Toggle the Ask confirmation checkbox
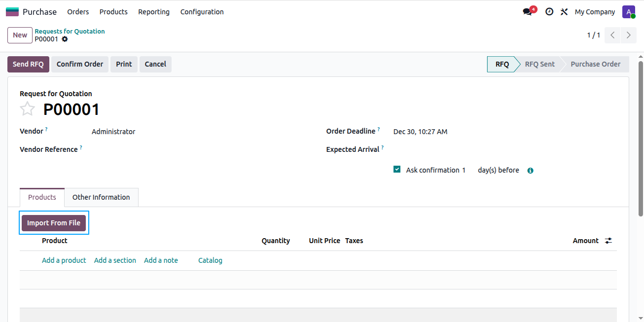The width and height of the screenshot is (644, 322). point(397,169)
